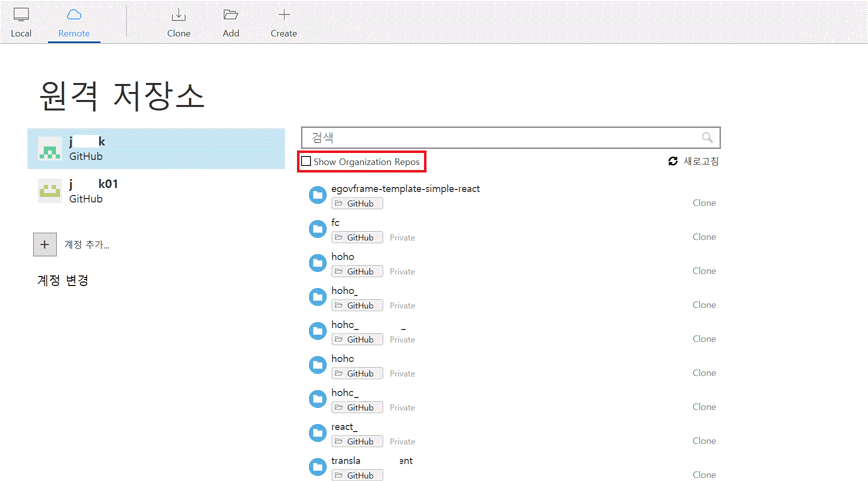Open the Local repositories tab
The width and height of the screenshot is (868, 481).
point(21,23)
